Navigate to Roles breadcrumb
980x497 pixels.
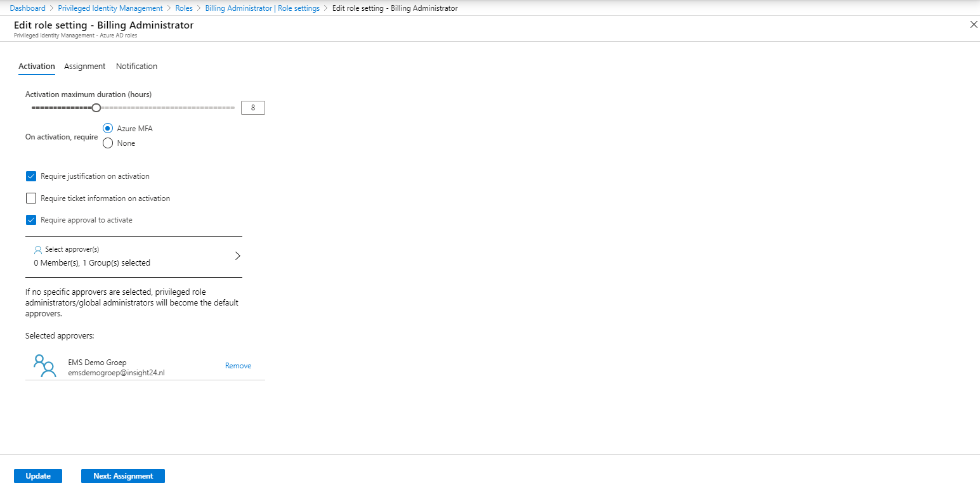[184, 8]
